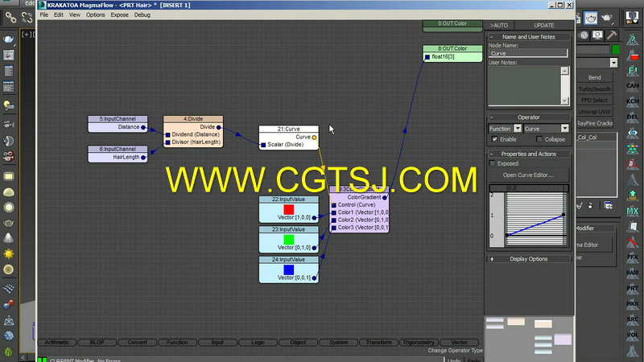Click the green grass icon at left bottom
Viewport: 644px width, 362px height.
[8, 352]
